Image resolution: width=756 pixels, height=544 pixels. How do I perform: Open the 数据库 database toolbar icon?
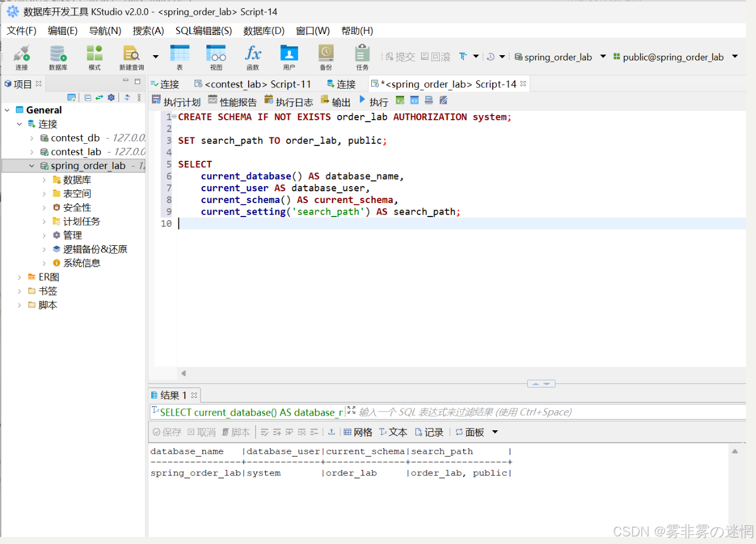pyautogui.click(x=58, y=57)
